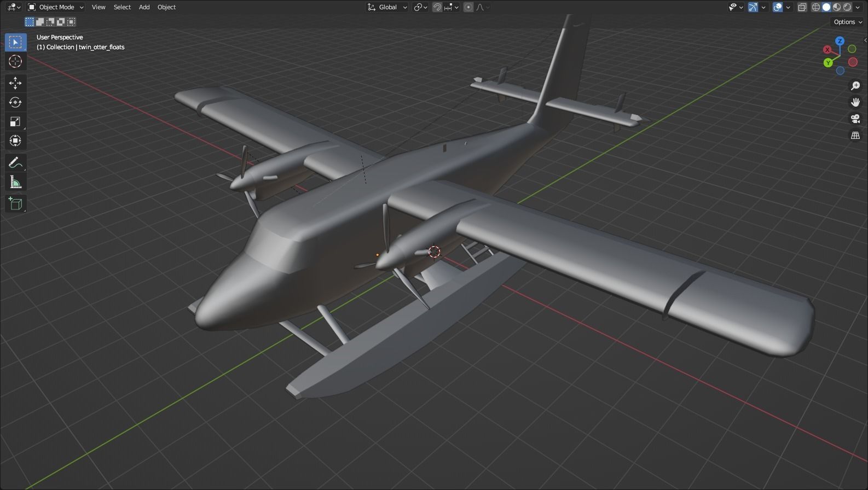
Task: Toggle show overlays button
Action: [x=778, y=7]
